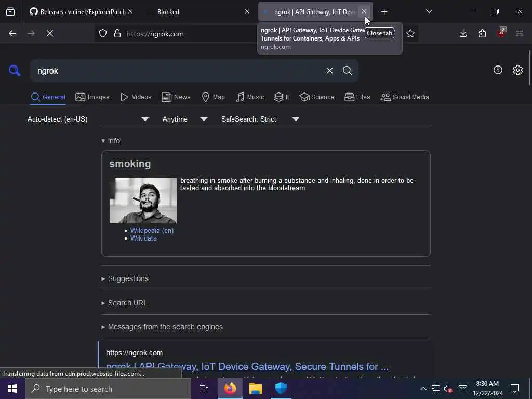This screenshot has width=532, height=399.
Task: Switch to Social Media category
Action: pos(405,97)
